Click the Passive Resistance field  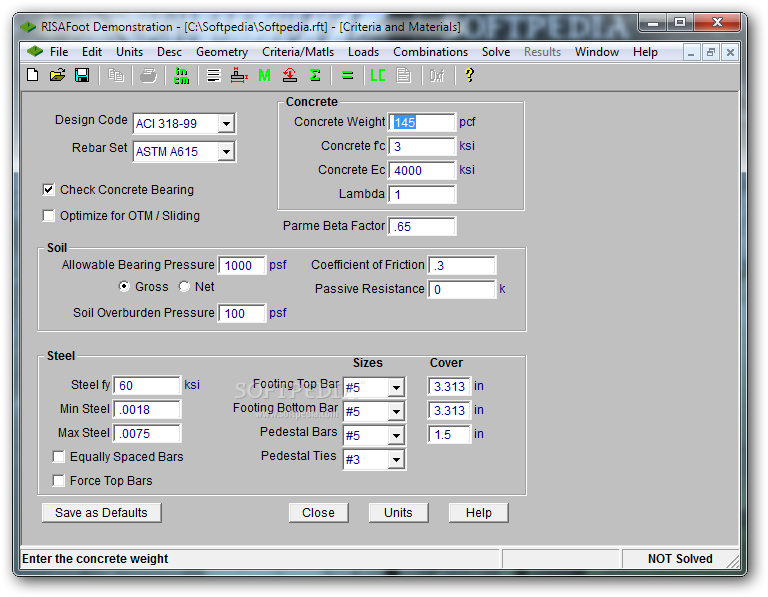[462, 289]
